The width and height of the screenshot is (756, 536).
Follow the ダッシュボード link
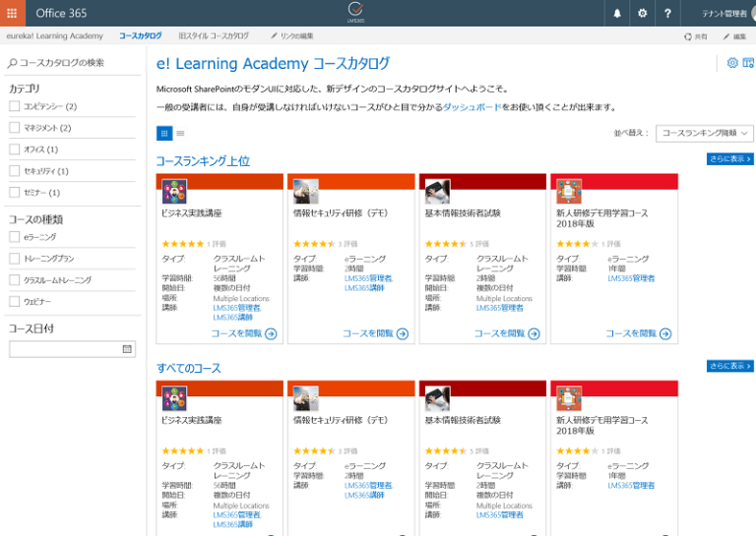point(472,107)
